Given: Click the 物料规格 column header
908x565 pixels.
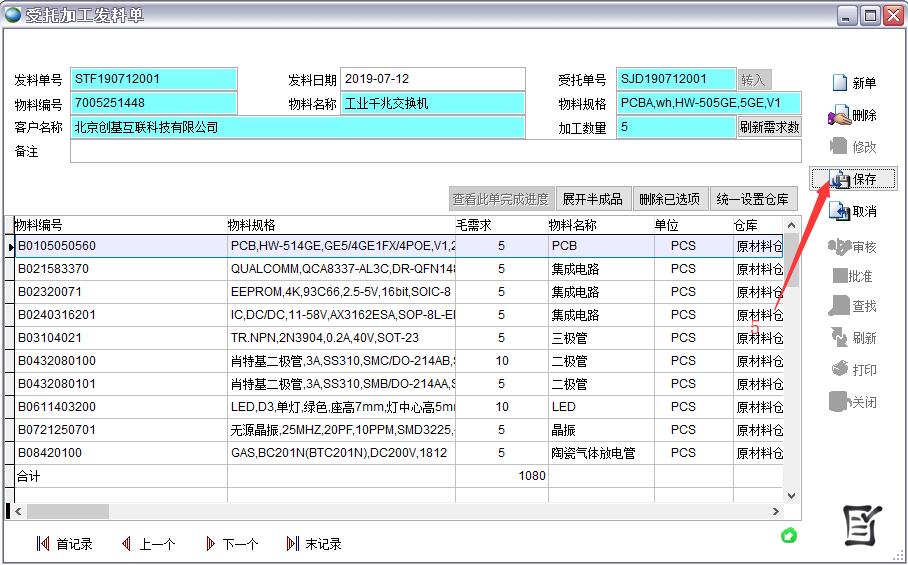Looking at the screenshot, I should (x=340, y=226).
